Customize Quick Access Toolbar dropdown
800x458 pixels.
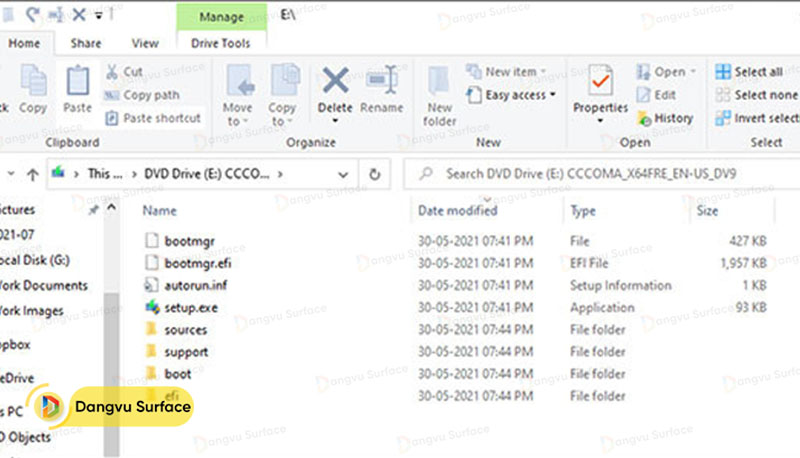[x=98, y=15]
